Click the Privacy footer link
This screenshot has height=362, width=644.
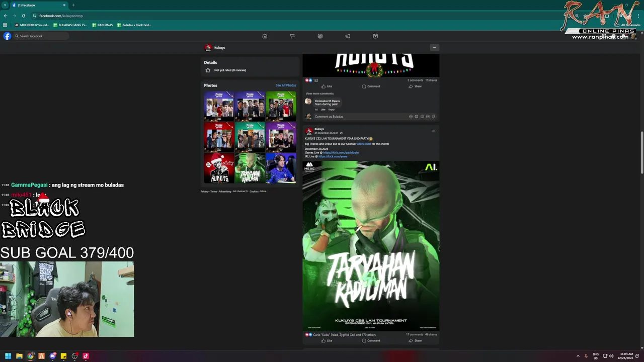204,192
